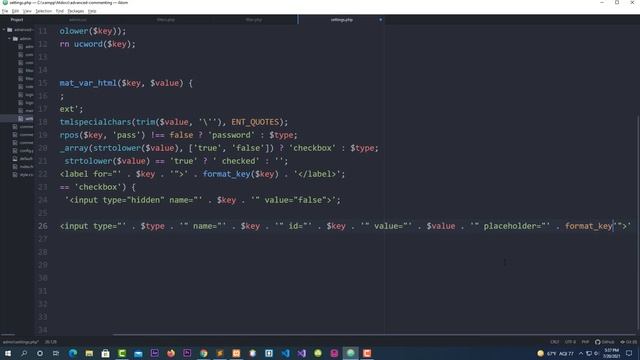640x360 pixels.
Task: Open Sublime Text from taskbar
Action: (x=220, y=353)
